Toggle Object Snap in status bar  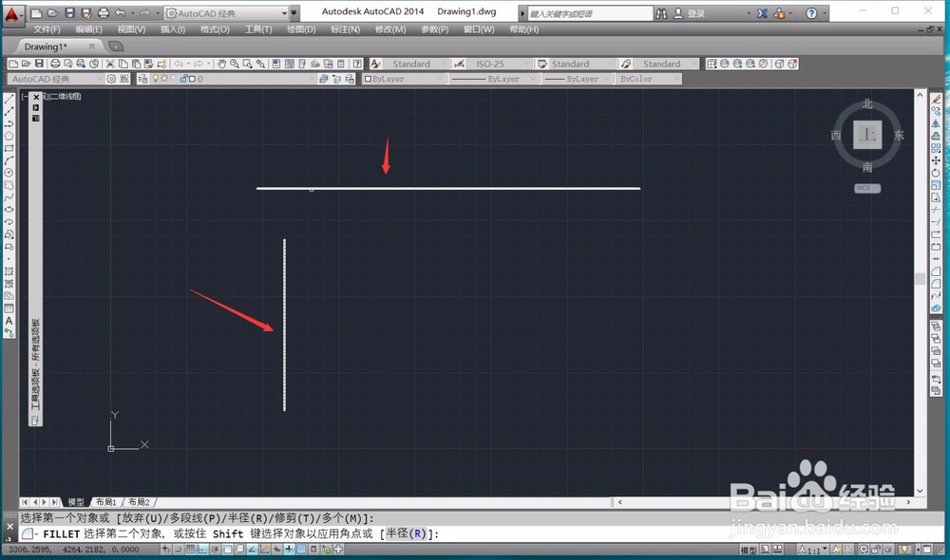pos(227,550)
